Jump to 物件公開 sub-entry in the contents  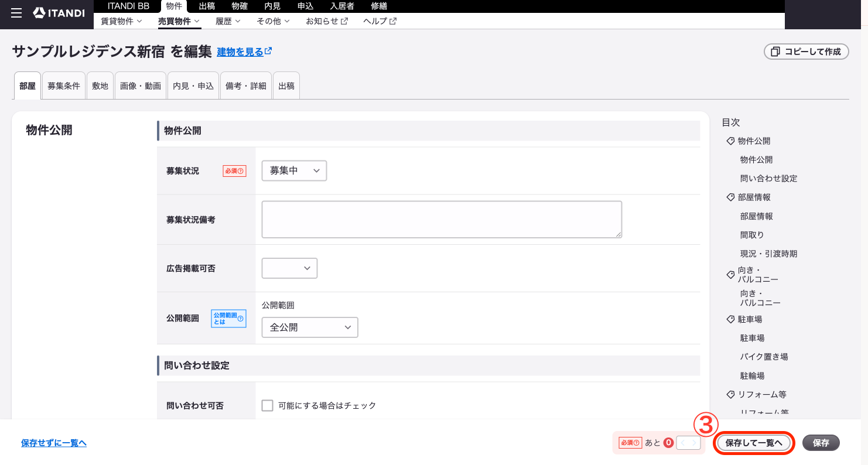[756, 160]
